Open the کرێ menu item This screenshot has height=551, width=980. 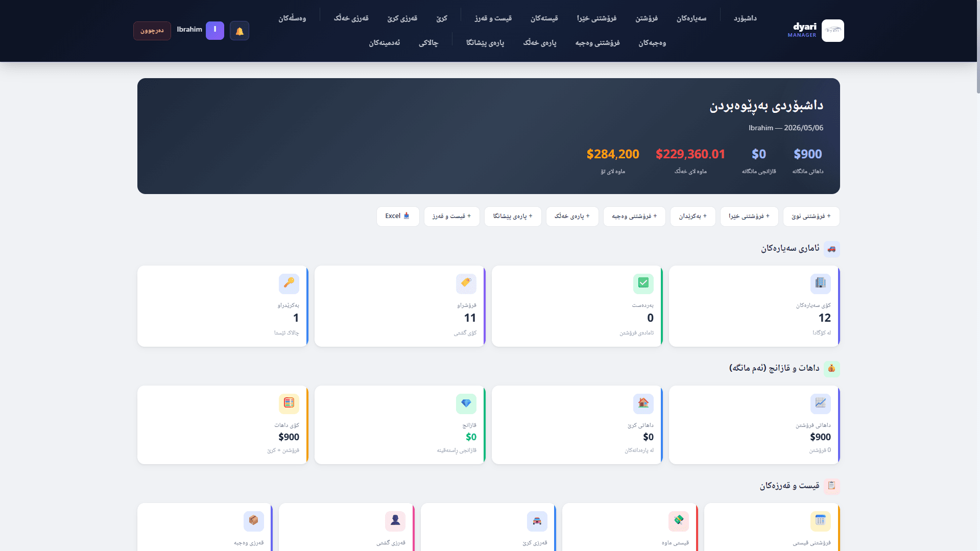pos(442,18)
